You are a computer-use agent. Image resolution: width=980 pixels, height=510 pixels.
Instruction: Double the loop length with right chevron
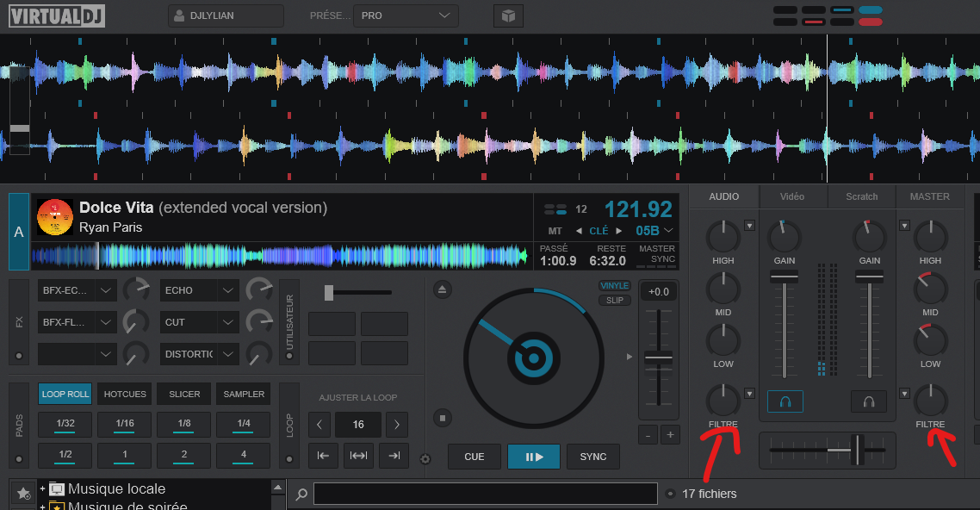pos(397,425)
